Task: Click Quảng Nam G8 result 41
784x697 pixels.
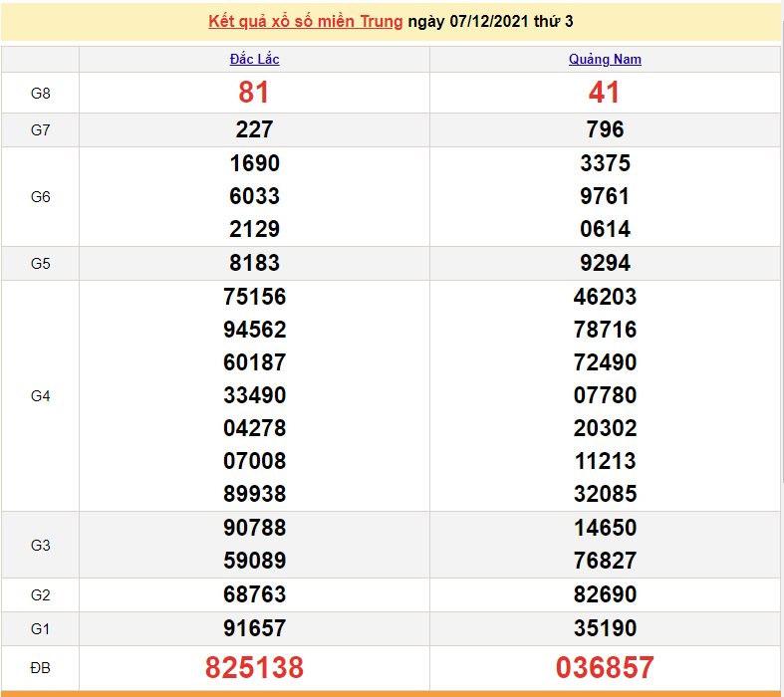Action: (605, 93)
